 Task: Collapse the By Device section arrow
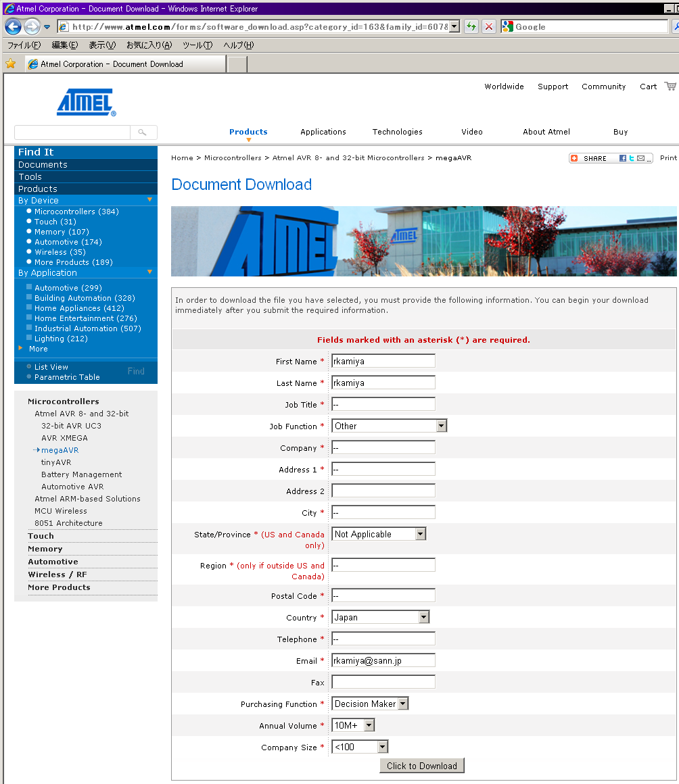[x=149, y=199]
